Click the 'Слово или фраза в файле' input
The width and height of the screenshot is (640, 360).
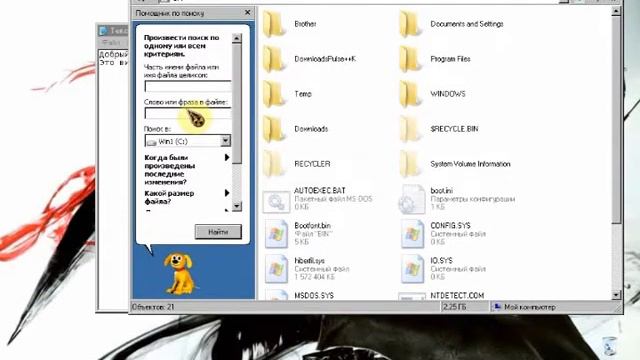[x=188, y=113]
